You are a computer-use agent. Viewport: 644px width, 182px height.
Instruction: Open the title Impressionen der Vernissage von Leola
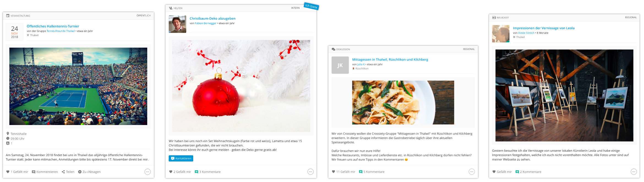pos(544,28)
